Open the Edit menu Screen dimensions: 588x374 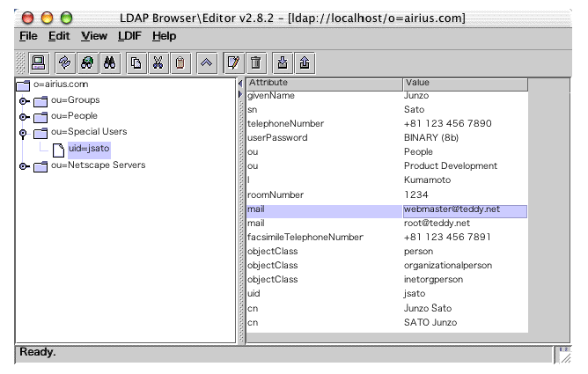(x=59, y=36)
